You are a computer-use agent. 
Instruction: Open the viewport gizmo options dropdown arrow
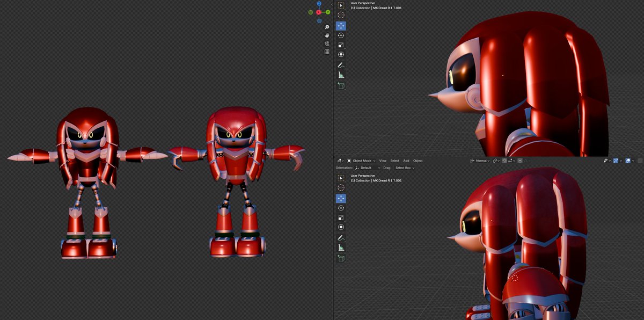[621, 161]
